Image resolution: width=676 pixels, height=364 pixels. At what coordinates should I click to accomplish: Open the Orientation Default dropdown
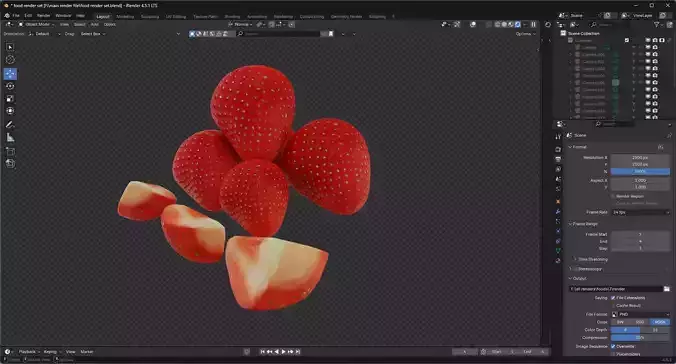[44, 34]
